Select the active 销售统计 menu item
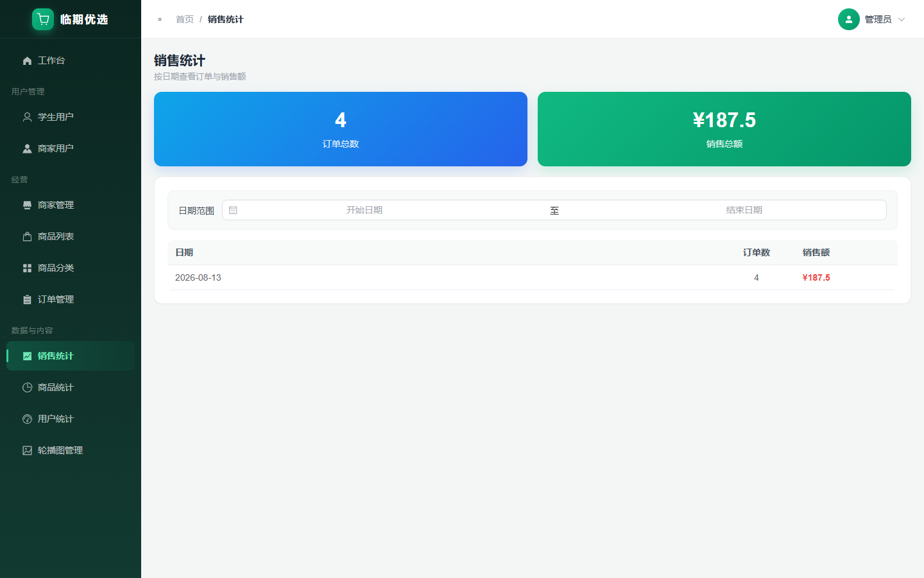 point(71,356)
